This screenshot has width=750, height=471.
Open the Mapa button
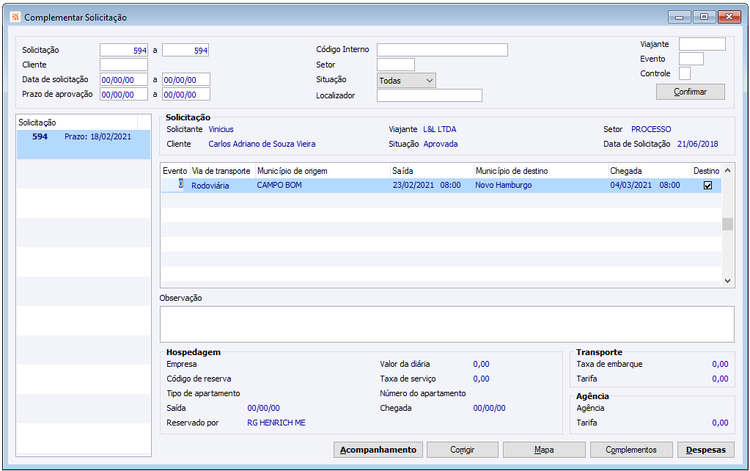(544, 449)
